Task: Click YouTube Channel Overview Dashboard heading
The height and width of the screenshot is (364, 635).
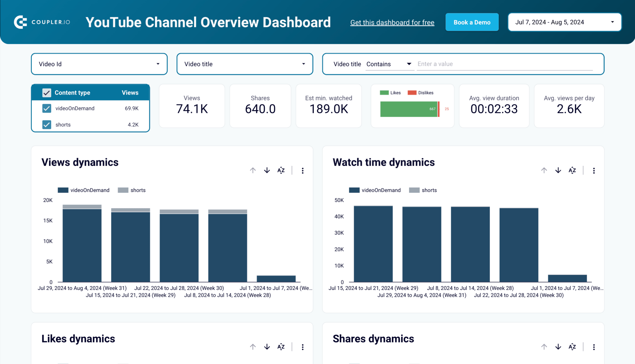Action: 208,22
